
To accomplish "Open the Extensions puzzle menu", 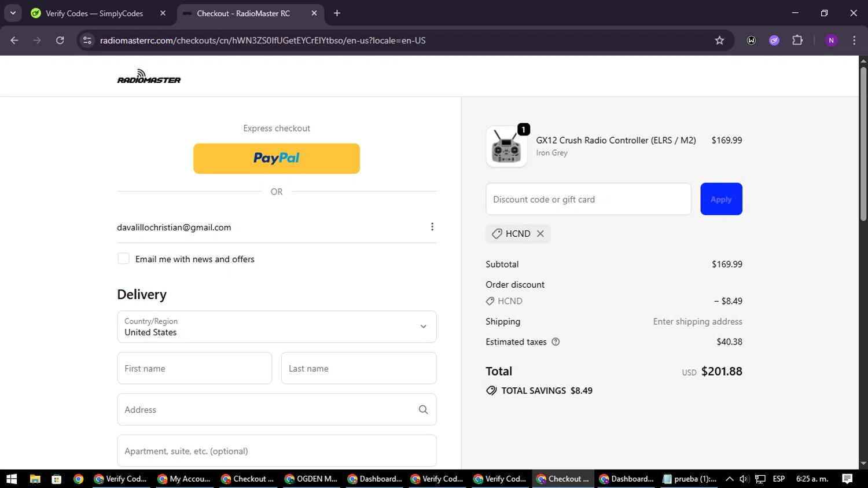I will tap(797, 41).
